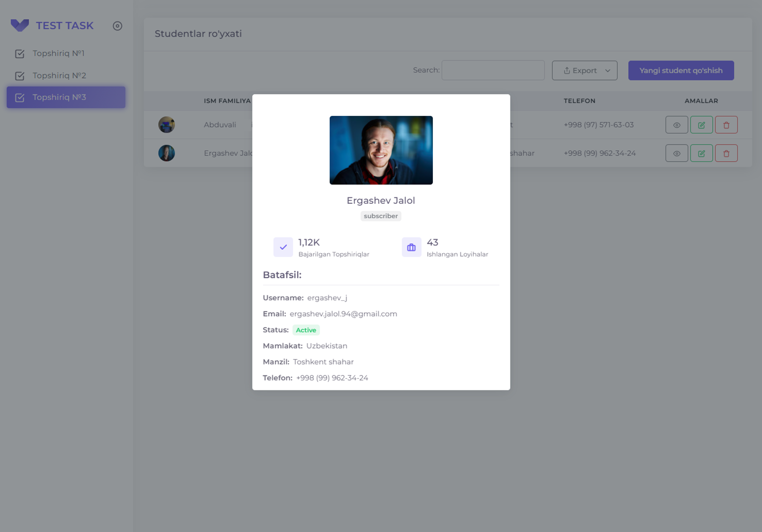
Task: Click the checkmark icon for Bajarilgan Topshiriqlar
Action: pyautogui.click(x=283, y=247)
